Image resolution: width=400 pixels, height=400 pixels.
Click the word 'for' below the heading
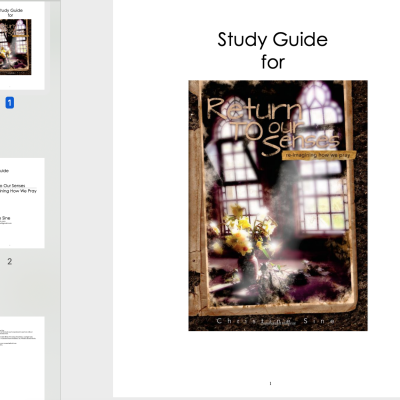tap(273, 62)
